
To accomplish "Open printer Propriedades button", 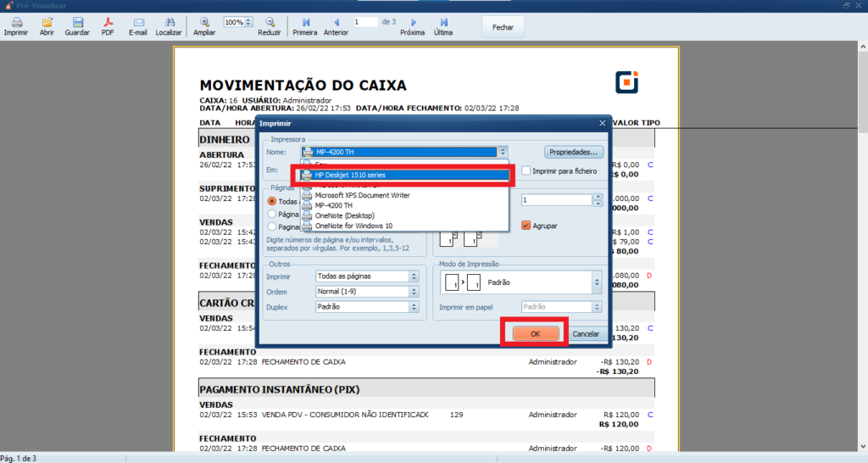I will click(x=574, y=152).
